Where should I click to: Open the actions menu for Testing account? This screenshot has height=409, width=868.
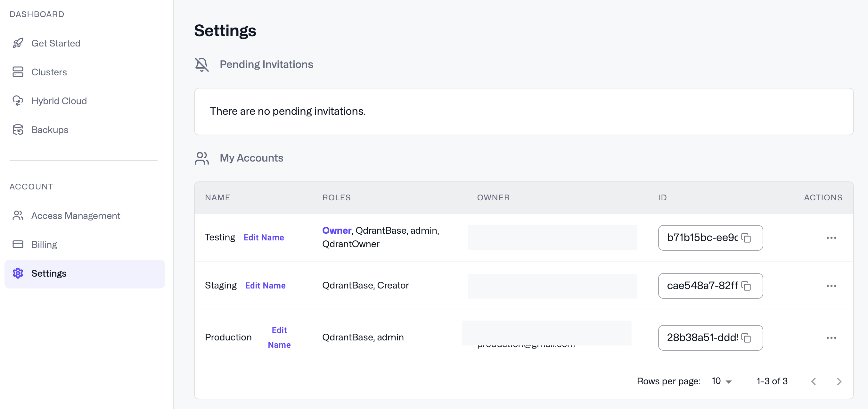click(x=831, y=238)
